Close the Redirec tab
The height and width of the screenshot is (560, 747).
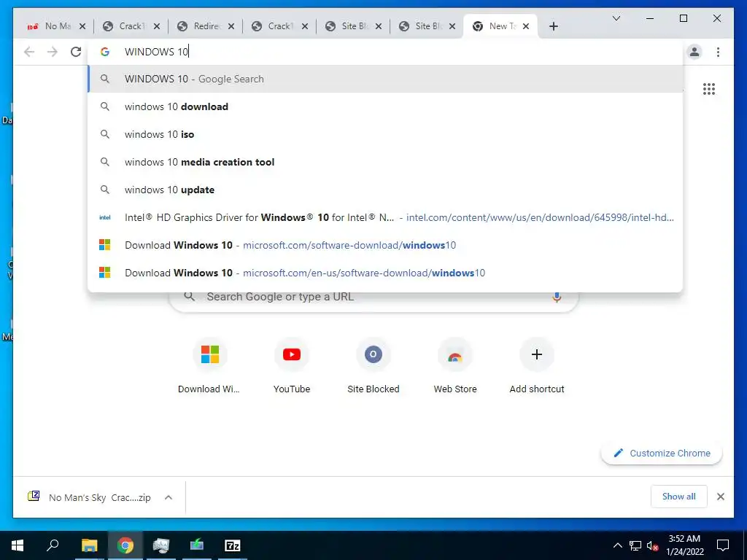coord(231,26)
